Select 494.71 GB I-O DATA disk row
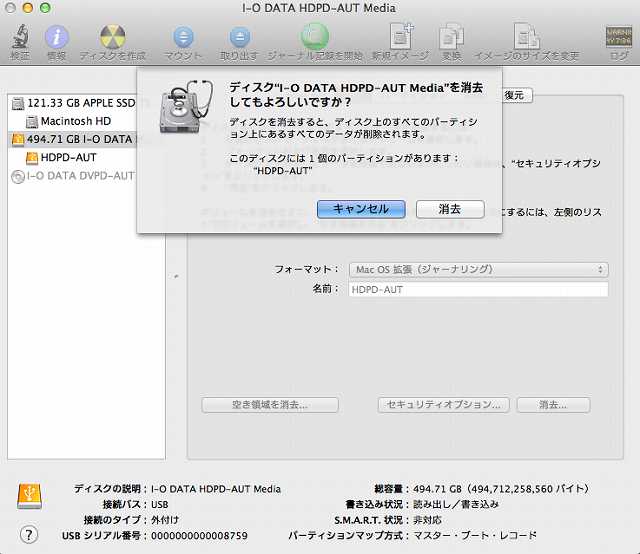Viewport: 640px width, 554px height. (x=73, y=139)
